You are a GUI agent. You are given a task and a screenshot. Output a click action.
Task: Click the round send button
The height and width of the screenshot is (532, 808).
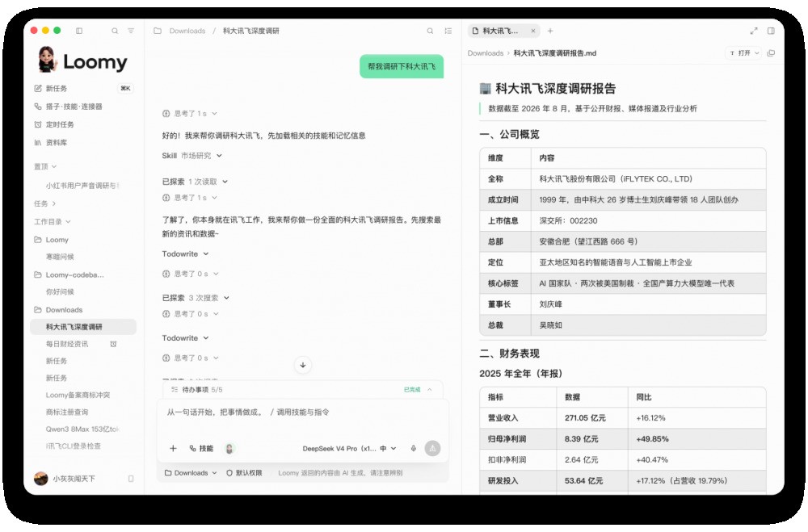[x=432, y=449]
